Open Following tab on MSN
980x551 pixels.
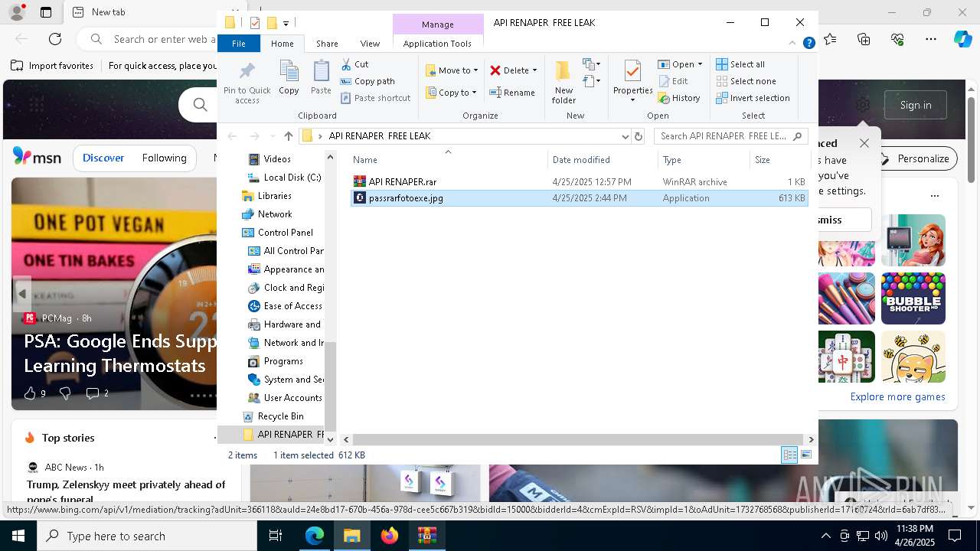click(x=164, y=158)
